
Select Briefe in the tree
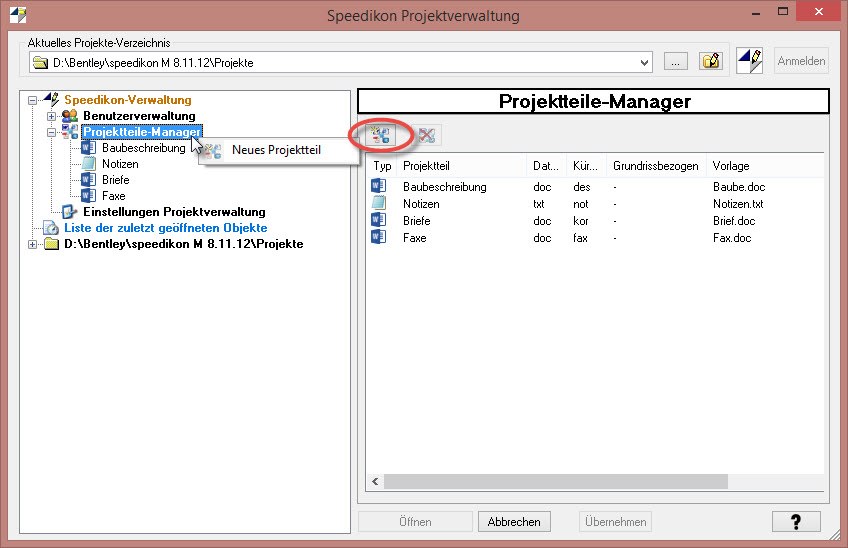[116, 180]
